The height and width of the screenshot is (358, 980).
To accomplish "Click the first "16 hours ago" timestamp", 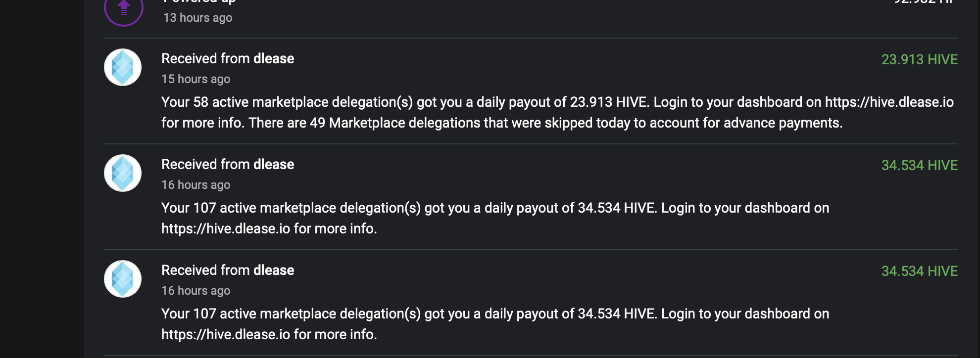I will tap(196, 185).
